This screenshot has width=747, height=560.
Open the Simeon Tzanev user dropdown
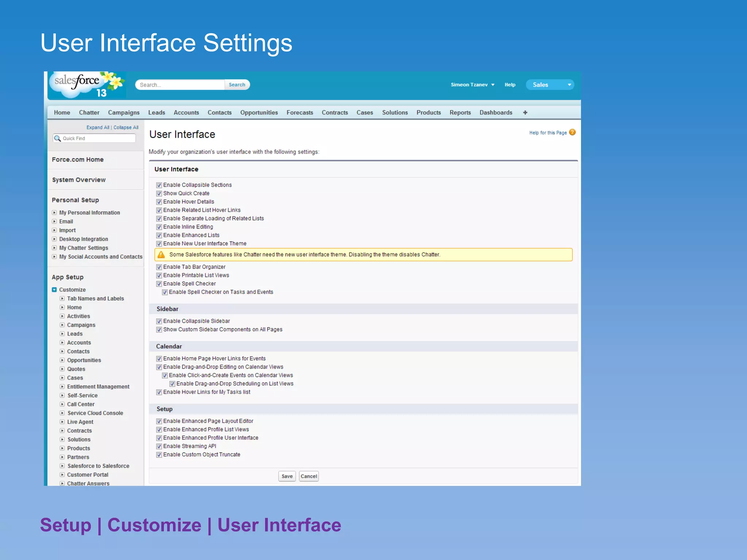click(x=472, y=85)
